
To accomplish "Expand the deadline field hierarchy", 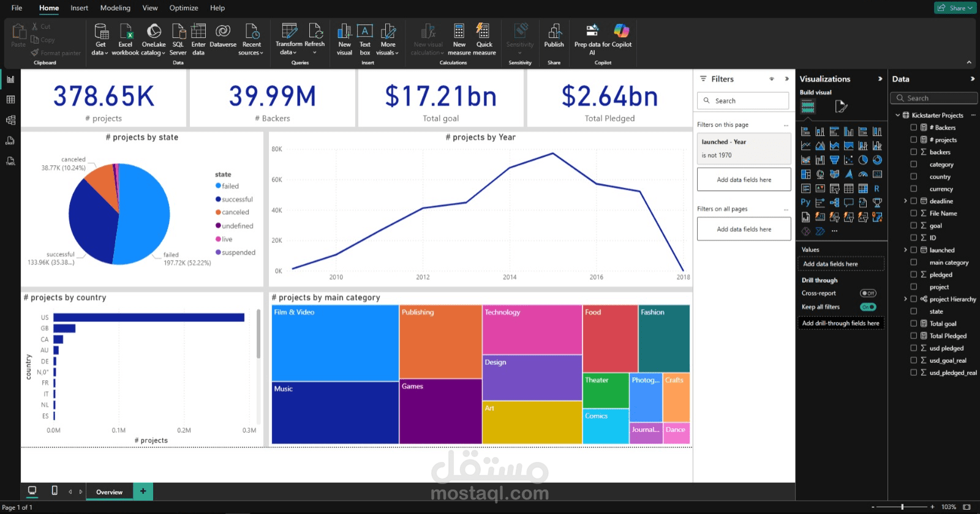I will click(x=905, y=201).
